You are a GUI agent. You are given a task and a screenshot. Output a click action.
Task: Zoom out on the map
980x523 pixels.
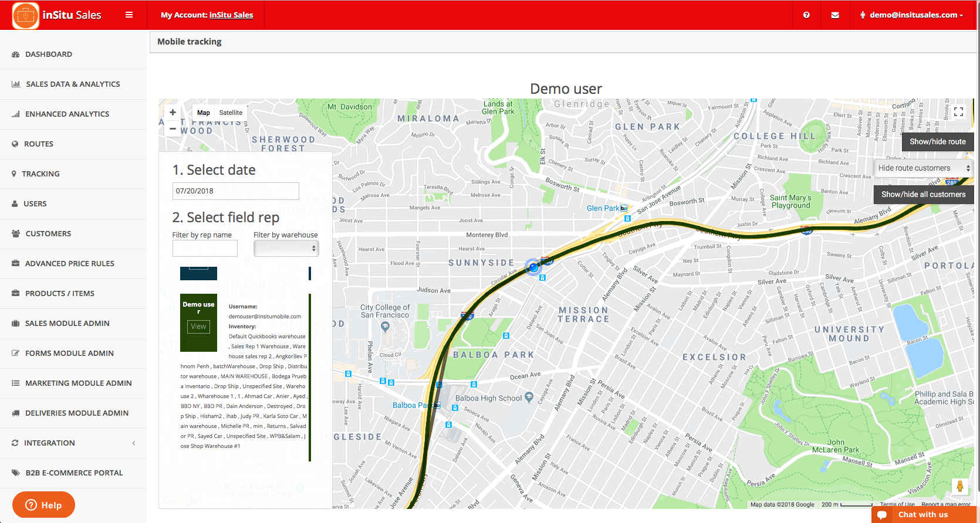click(173, 128)
